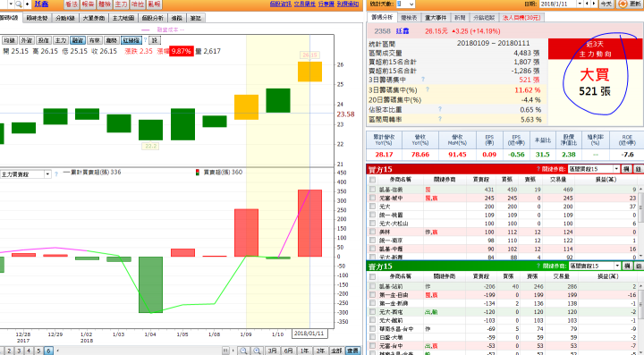
Task: Toggle the 投信 indicator button
Action: pyautogui.click(x=44, y=40)
